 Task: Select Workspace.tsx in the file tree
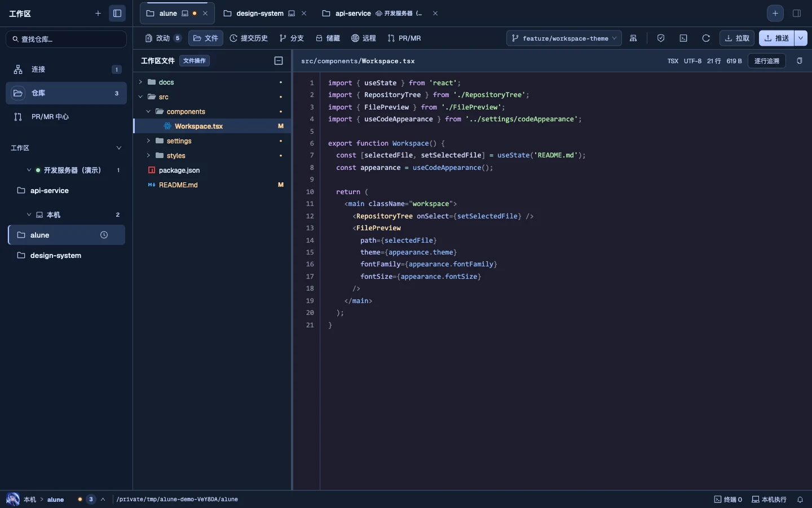(x=213, y=126)
